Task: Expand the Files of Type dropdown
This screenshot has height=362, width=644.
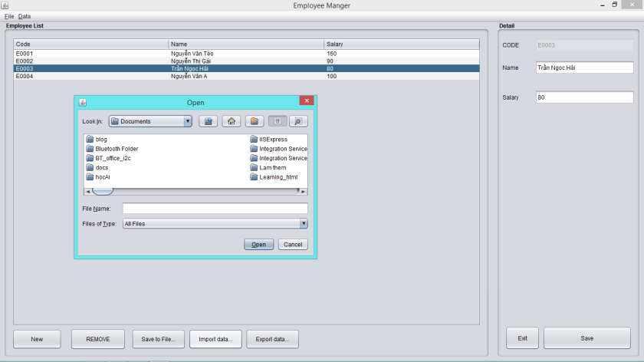Action: click(303, 223)
